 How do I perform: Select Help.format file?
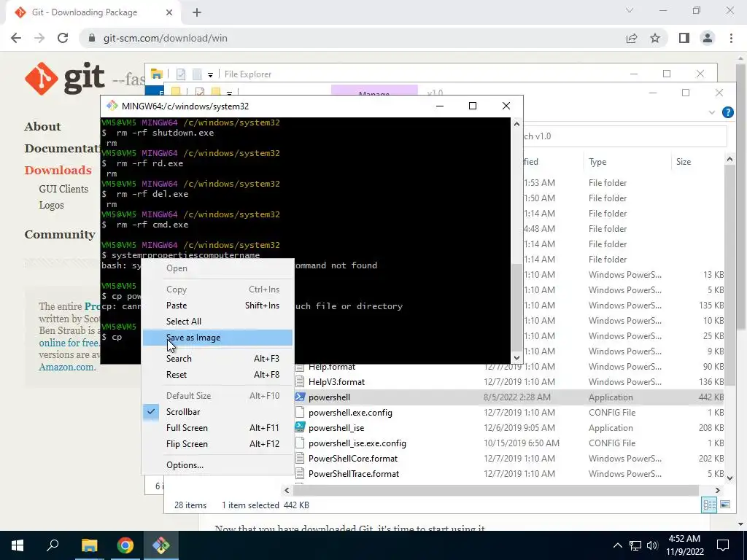click(332, 367)
